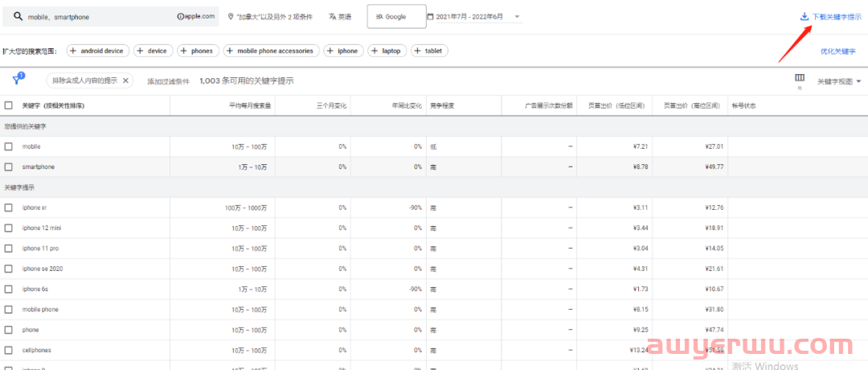
Task: Click the 英语 language setting
Action: [339, 17]
